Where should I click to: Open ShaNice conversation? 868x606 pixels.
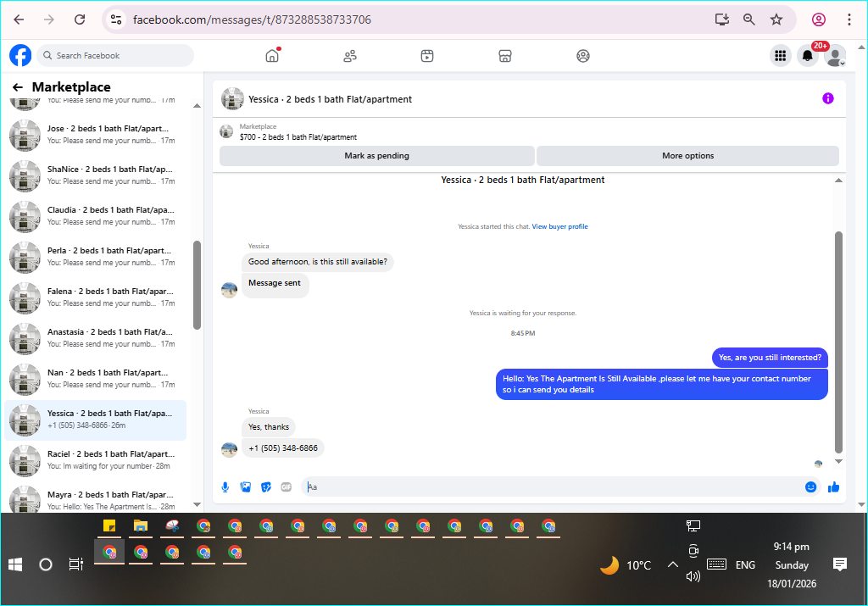coord(95,175)
